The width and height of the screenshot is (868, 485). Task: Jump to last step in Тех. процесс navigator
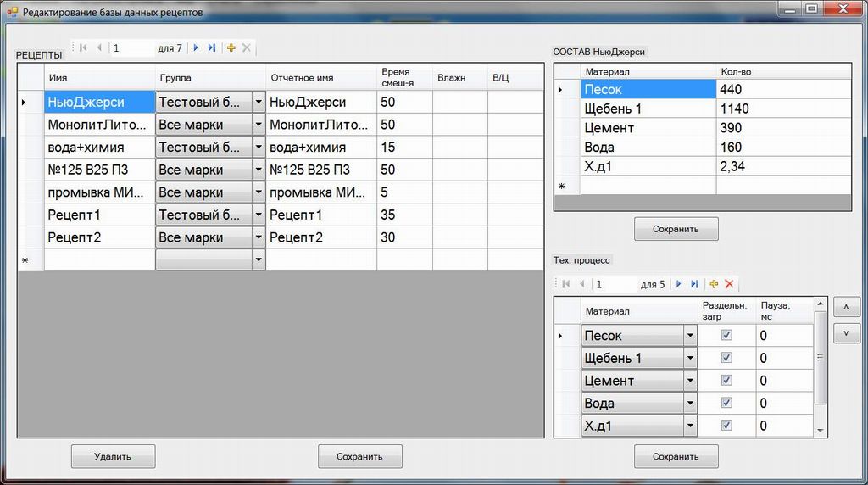695,284
